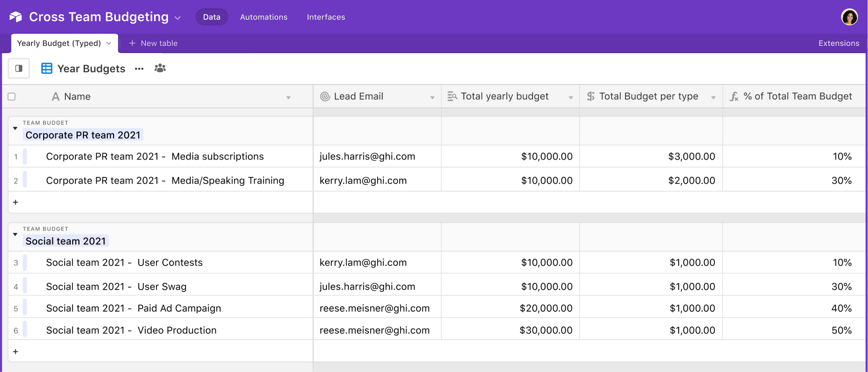Open the Name column dropdown menu
The width and height of the screenshot is (868, 372).
click(x=289, y=97)
